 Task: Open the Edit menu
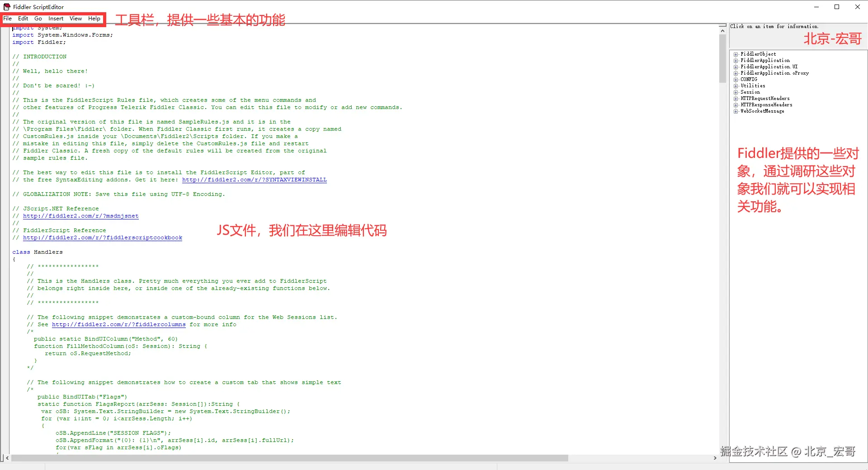click(x=23, y=19)
